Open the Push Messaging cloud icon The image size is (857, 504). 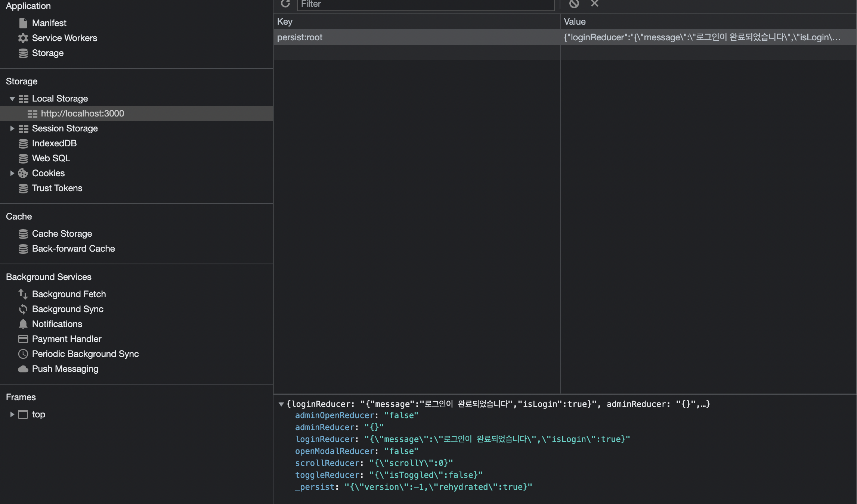[x=23, y=369]
